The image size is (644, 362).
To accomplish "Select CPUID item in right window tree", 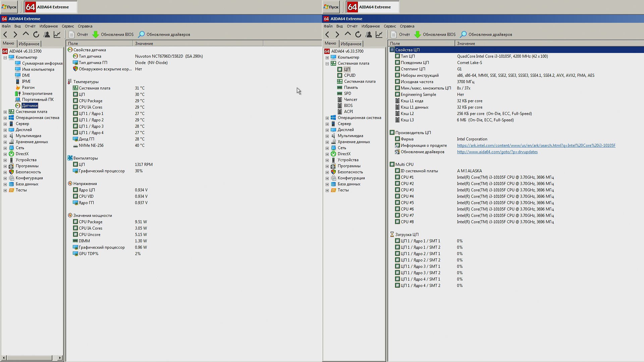I will [x=350, y=75].
